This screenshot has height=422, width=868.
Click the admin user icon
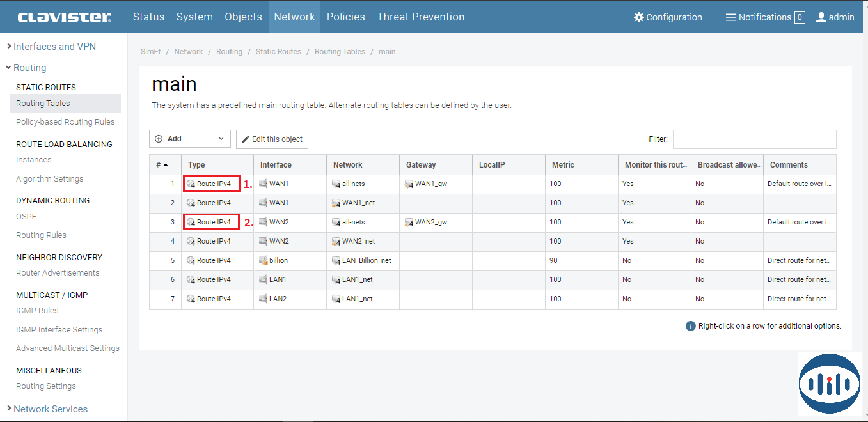[x=821, y=17]
